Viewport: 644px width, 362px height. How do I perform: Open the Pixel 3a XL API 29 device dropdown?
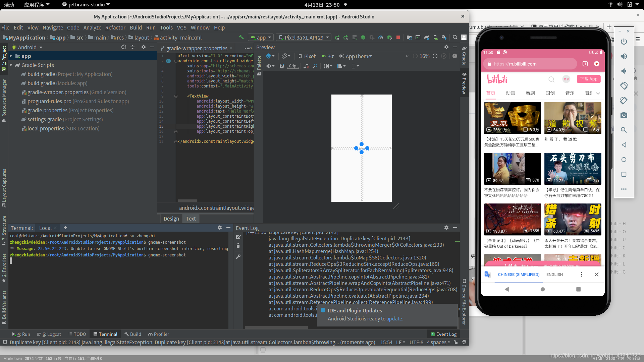(x=304, y=38)
